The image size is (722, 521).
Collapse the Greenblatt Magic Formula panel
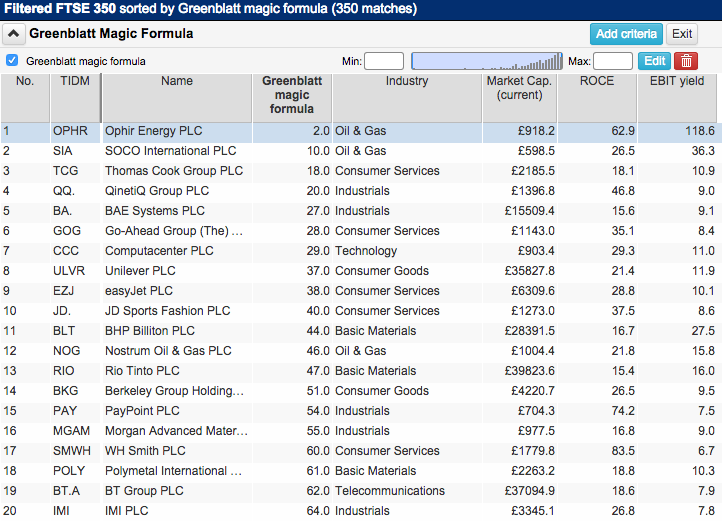point(13,34)
